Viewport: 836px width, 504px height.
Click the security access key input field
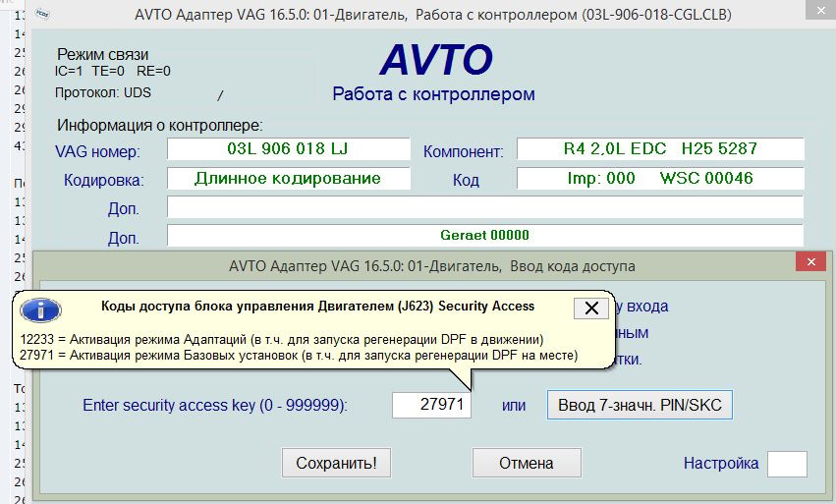pyautogui.click(x=431, y=405)
